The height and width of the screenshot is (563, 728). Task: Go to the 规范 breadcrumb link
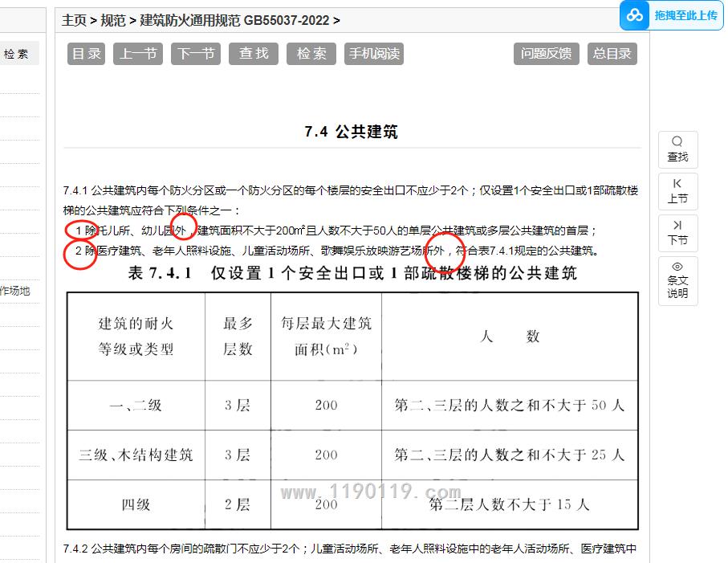[112, 21]
